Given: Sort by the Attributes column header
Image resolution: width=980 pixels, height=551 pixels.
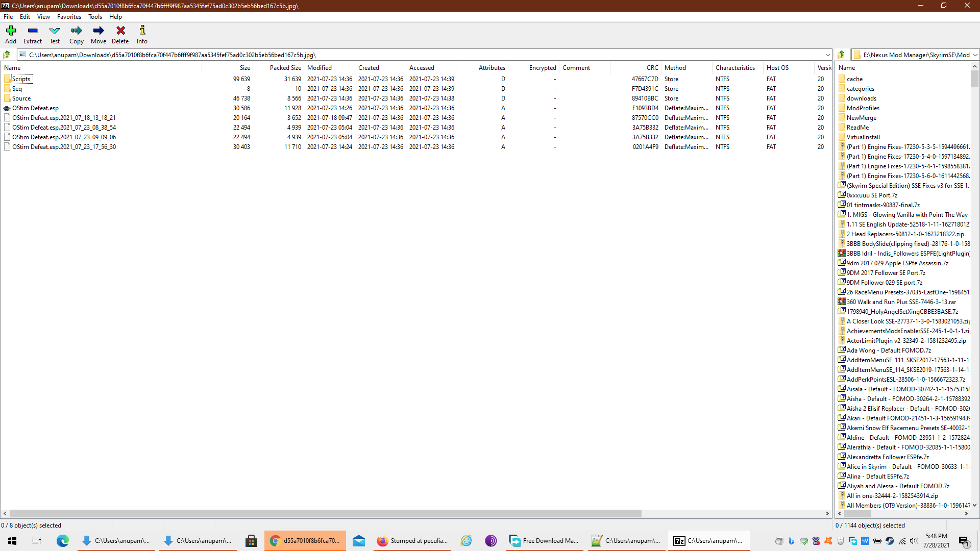Looking at the screenshot, I should coord(482,68).
